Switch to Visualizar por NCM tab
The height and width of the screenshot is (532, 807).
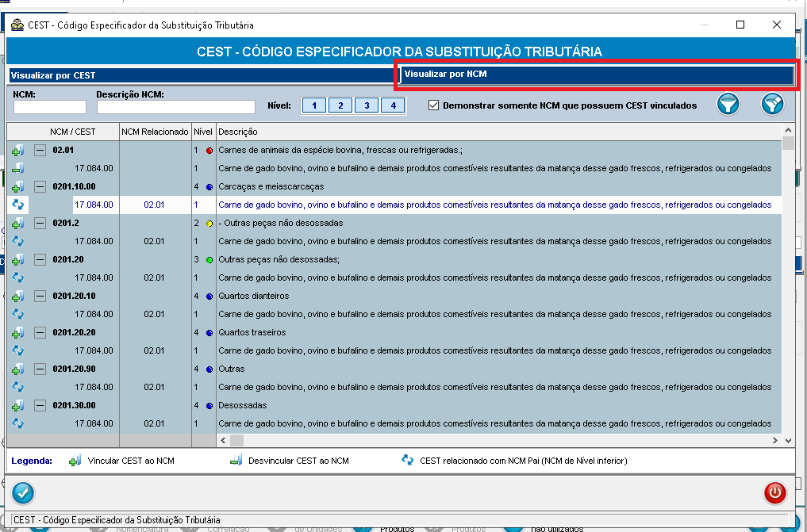[597, 75]
